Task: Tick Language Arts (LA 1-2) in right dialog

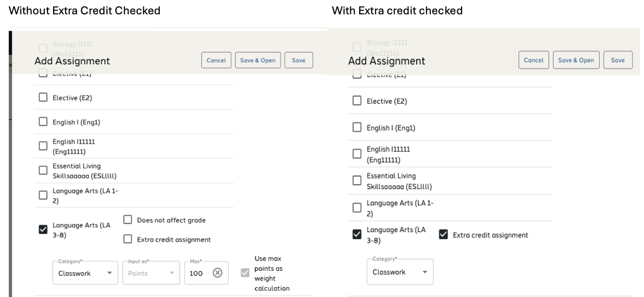Action: pos(357,208)
